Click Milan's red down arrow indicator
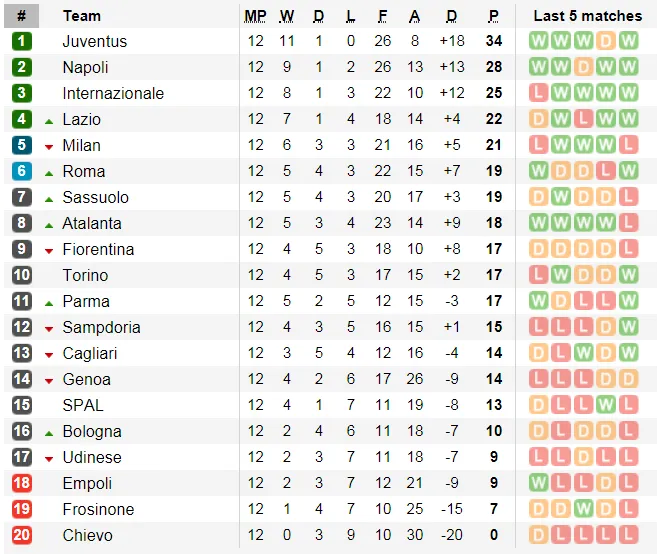This screenshot has width=657, height=554. point(49,147)
